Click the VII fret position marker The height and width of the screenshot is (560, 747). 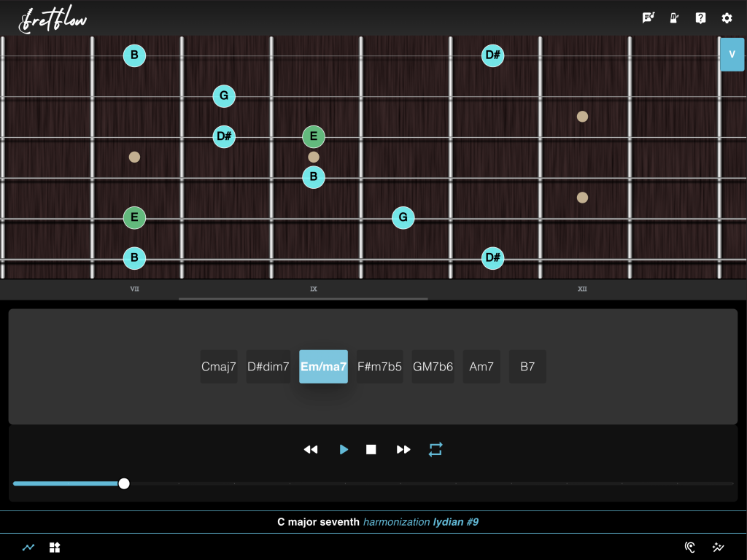coord(134,289)
